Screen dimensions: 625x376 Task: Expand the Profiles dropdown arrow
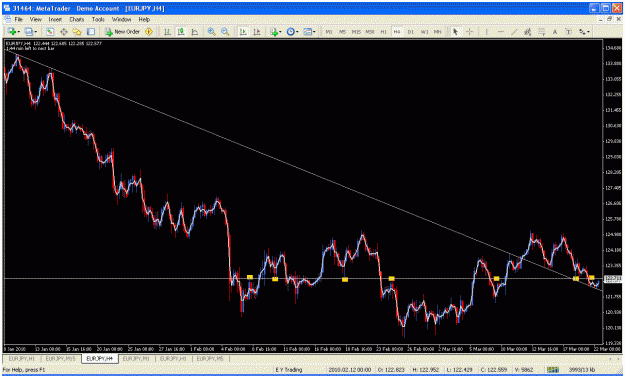(x=36, y=32)
